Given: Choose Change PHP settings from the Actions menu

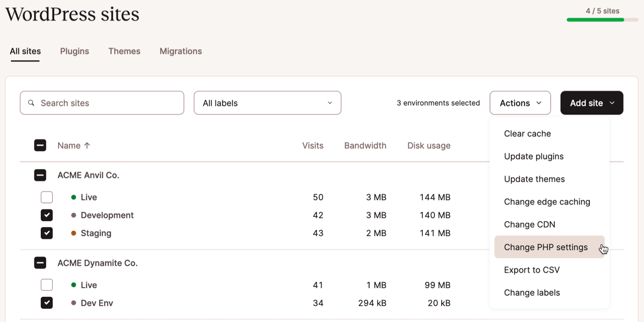Looking at the screenshot, I should (x=545, y=247).
